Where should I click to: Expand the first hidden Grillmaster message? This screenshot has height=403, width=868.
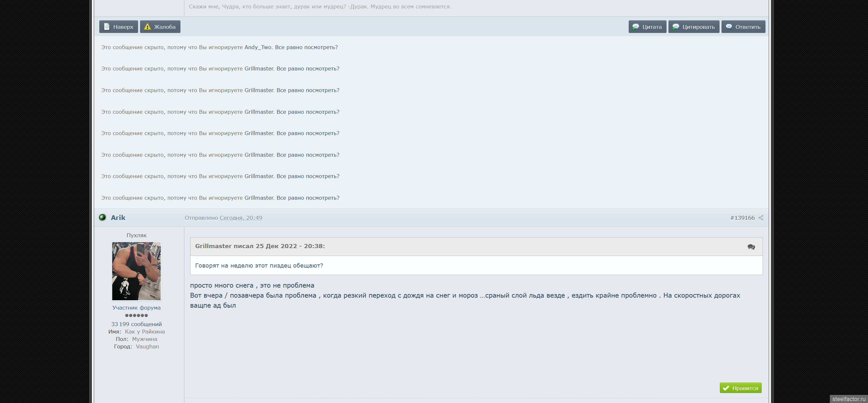308,69
